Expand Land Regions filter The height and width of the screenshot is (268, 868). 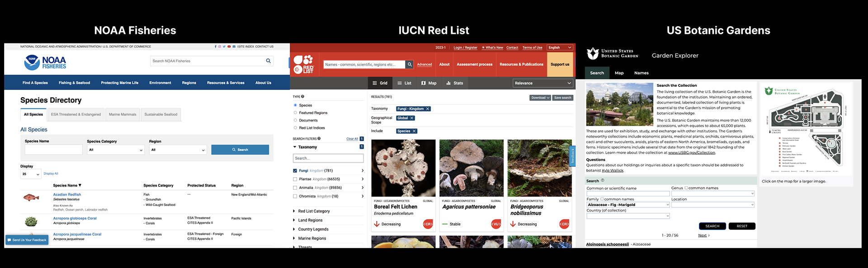tap(294, 220)
